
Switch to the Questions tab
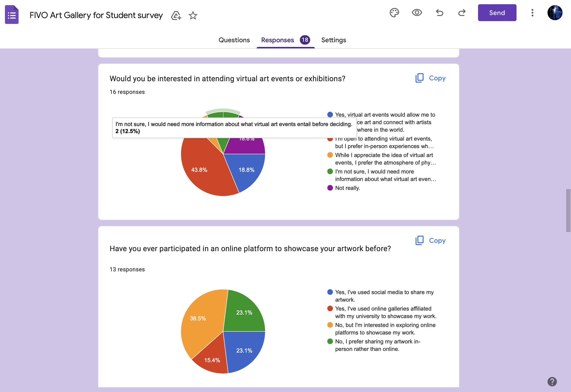point(234,40)
